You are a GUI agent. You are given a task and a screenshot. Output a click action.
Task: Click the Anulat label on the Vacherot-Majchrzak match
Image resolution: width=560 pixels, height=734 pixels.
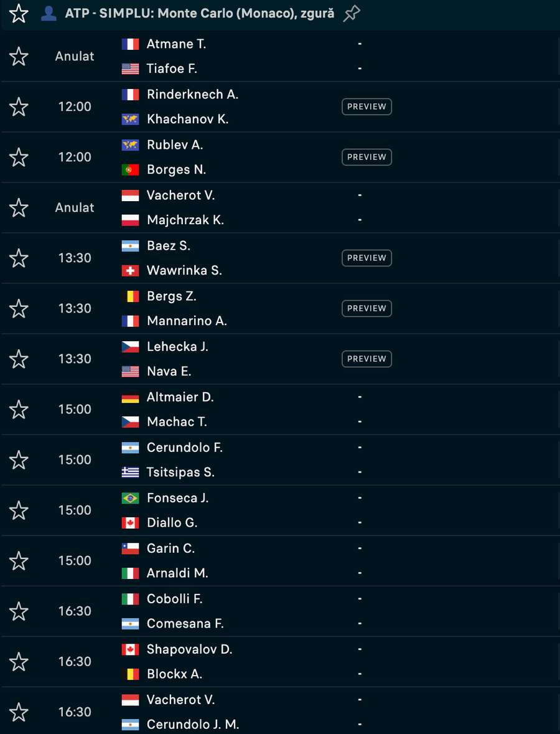tap(74, 207)
